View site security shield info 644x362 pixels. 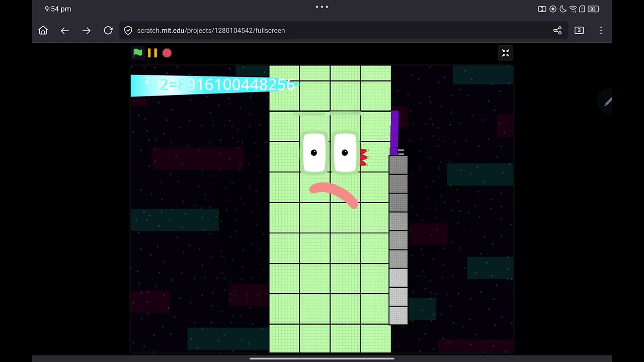pos(128,31)
